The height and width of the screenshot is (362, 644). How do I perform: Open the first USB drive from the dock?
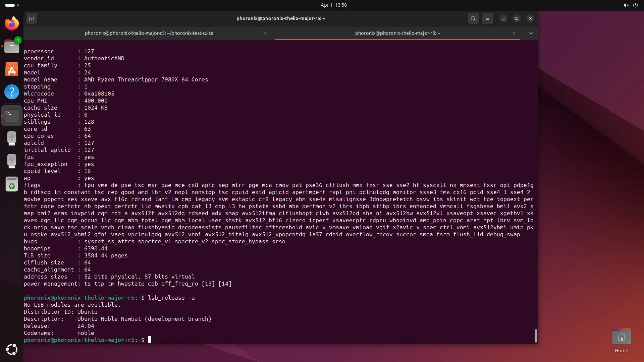[x=12, y=138]
